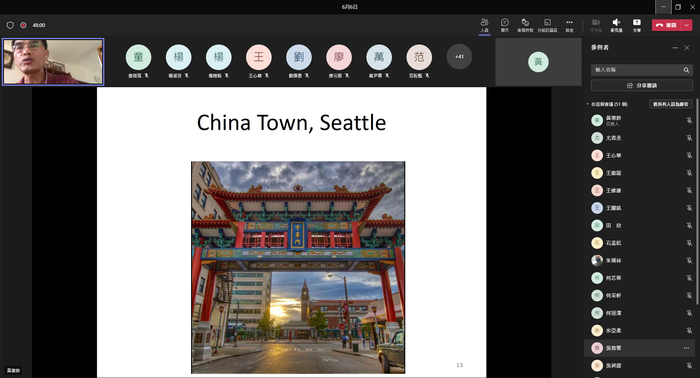Click the presenter's webcam video thumbnail

(53, 62)
